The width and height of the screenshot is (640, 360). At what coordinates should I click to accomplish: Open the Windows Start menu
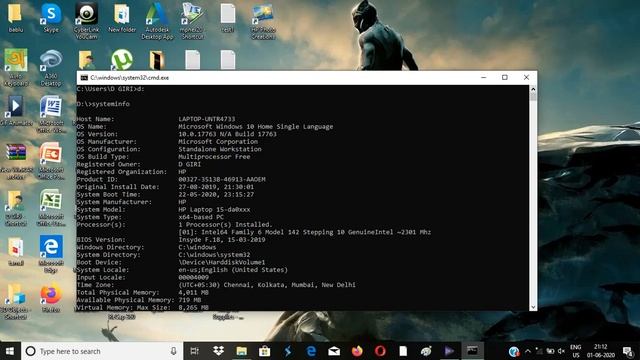tap(10, 351)
